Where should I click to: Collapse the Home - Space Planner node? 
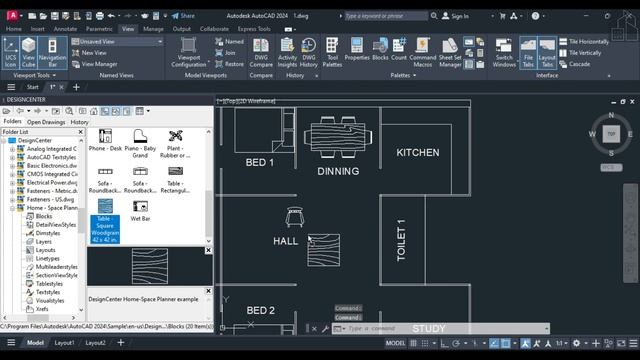point(12,208)
